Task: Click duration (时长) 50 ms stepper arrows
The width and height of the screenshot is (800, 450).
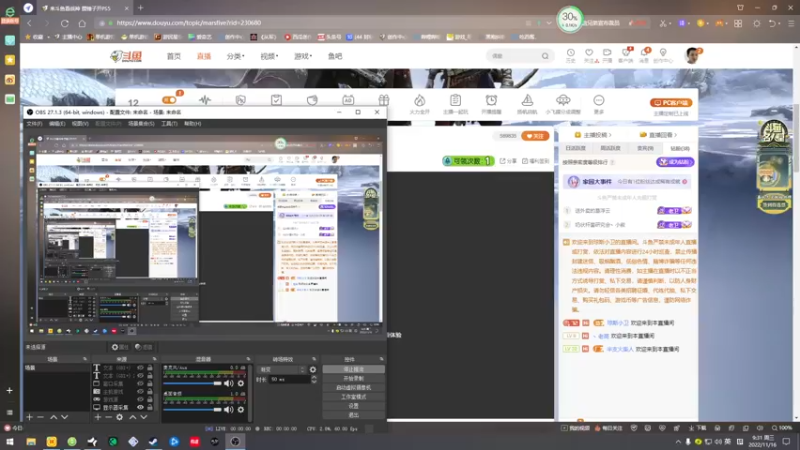Action: [x=314, y=380]
